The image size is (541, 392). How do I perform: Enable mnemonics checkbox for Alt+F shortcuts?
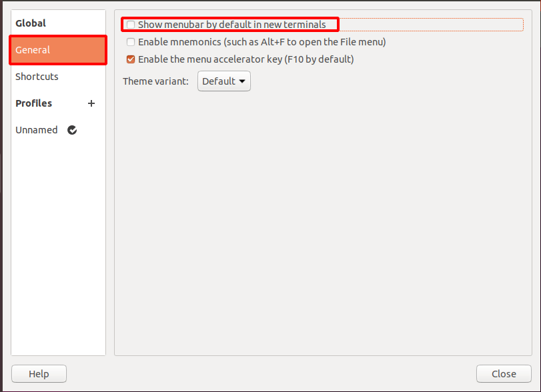131,42
